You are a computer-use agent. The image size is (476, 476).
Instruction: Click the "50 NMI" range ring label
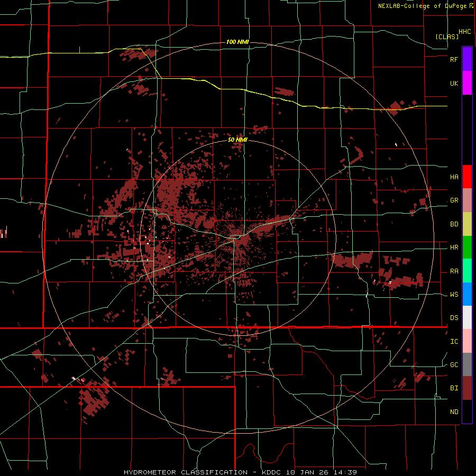pyautogui.click(x=237, y=140)
